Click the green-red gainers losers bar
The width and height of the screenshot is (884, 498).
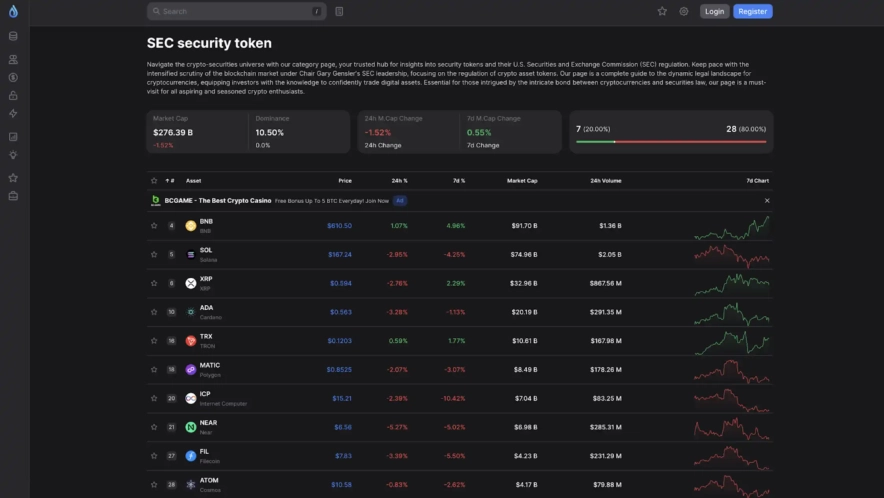tap(671, 142)
